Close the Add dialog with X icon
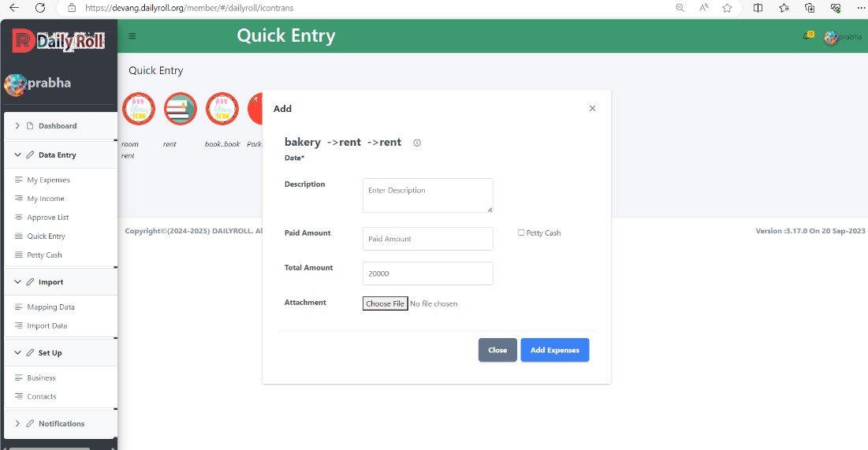 [592, 109]
